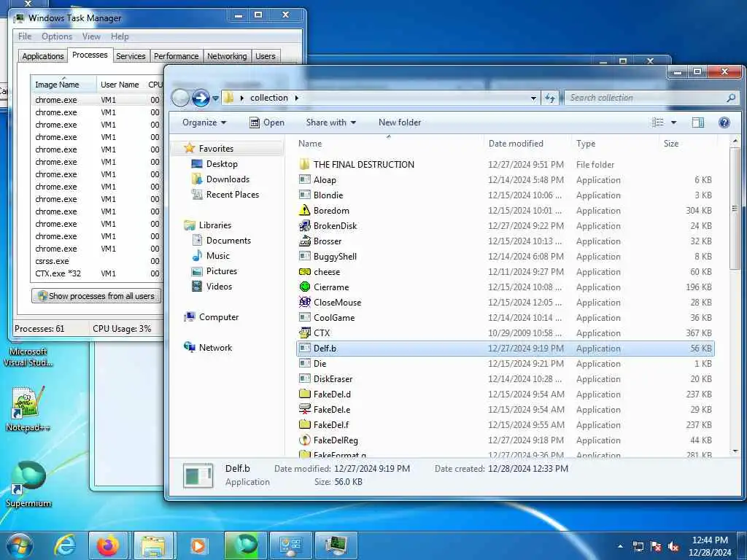Viewport: 747px width, 560px height.
Task: Click the Explorer forward arrow button
Action: tap(201, 98)
